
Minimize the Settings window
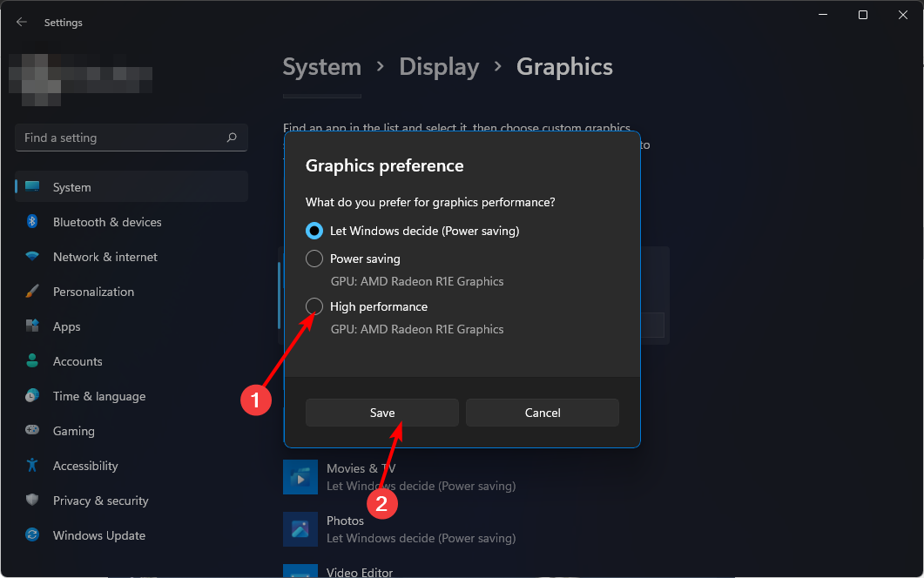tap(823, 15)
